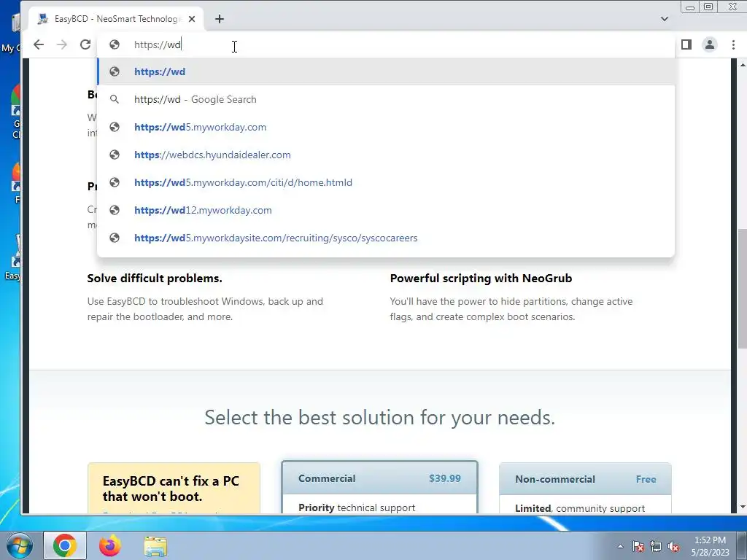Open the Windows Start button
The width and height of the screenshot is (747, 560).
tap(19, 545)
